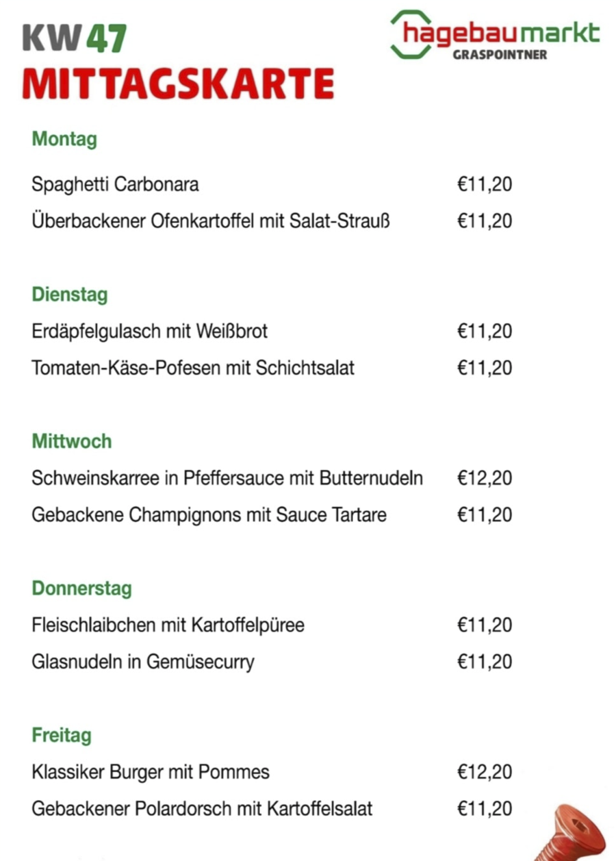The image size is (616, 861).
Task: Click Tomaten-Käse-Pofesen mit Schichtsalat
Action: [x=193, y=368]
